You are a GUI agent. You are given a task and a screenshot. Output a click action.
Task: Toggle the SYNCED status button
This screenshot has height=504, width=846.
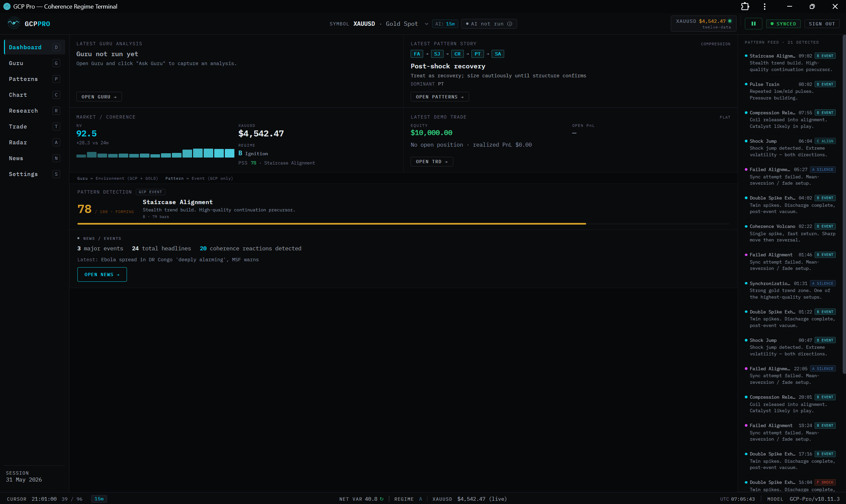click(x=784, y=24)
